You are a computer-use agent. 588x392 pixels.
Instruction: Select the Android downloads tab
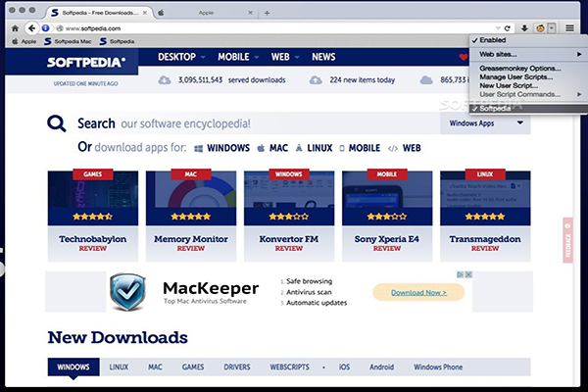382,367
